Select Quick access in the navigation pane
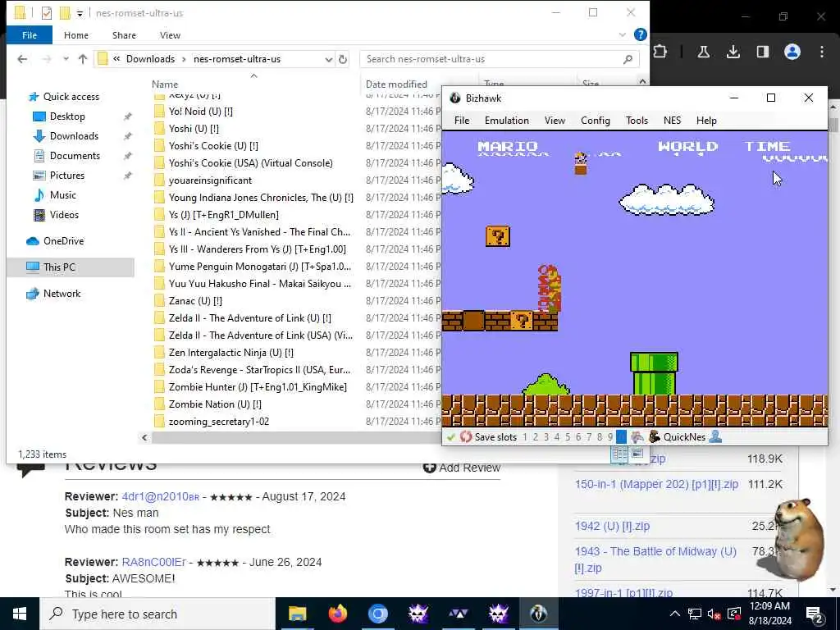 [x=71, y=97]
